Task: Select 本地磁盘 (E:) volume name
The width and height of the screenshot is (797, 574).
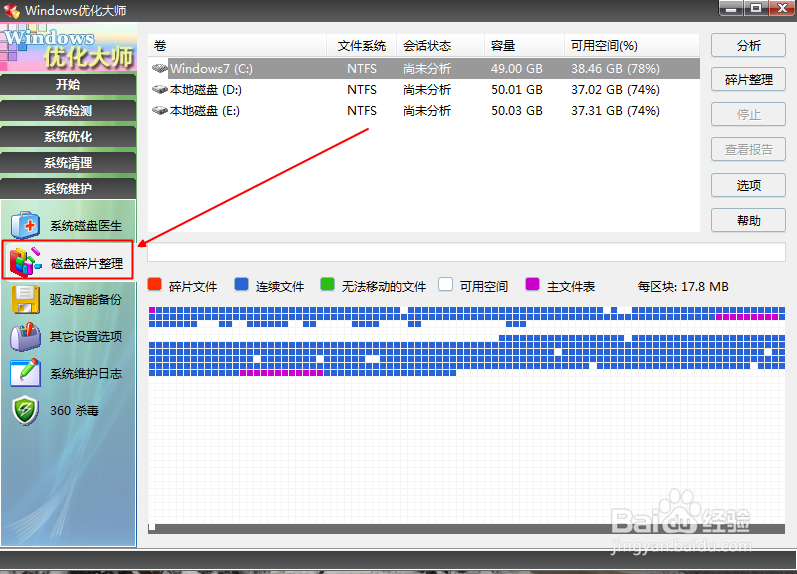Action: click(205, 111)
